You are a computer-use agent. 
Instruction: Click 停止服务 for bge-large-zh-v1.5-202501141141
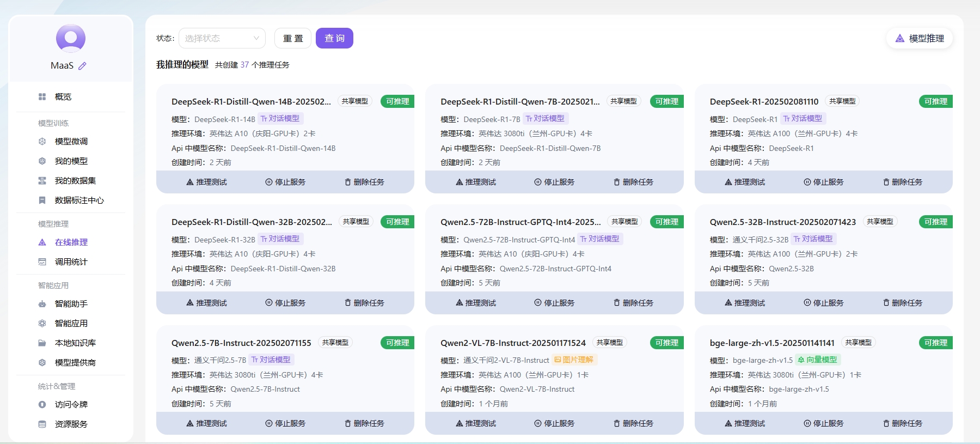click(x=824, y=423)
